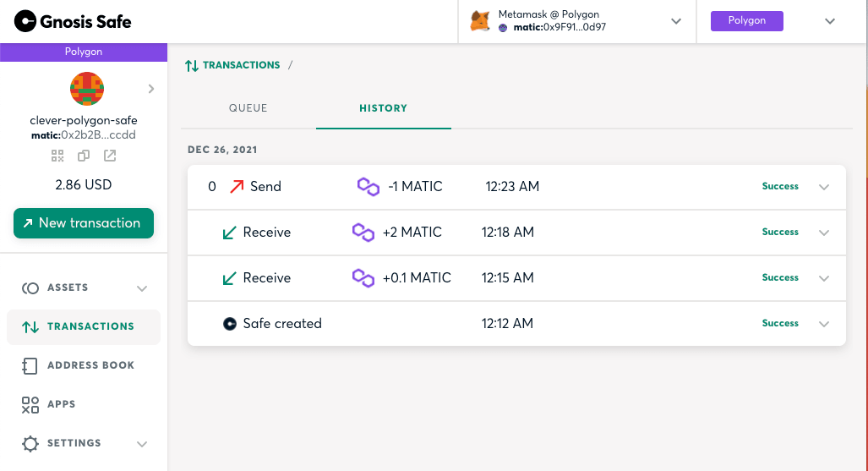Click the Assets sidebar icon

click(30, 288)
